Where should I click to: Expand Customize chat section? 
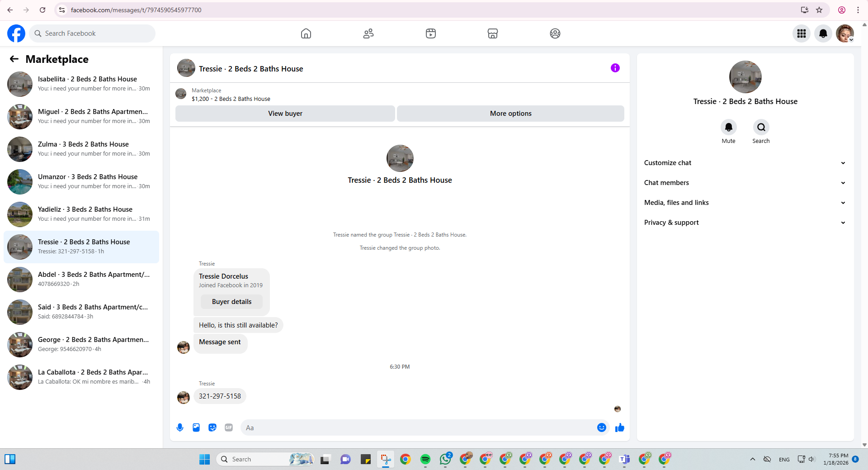[x=745, y=163]
